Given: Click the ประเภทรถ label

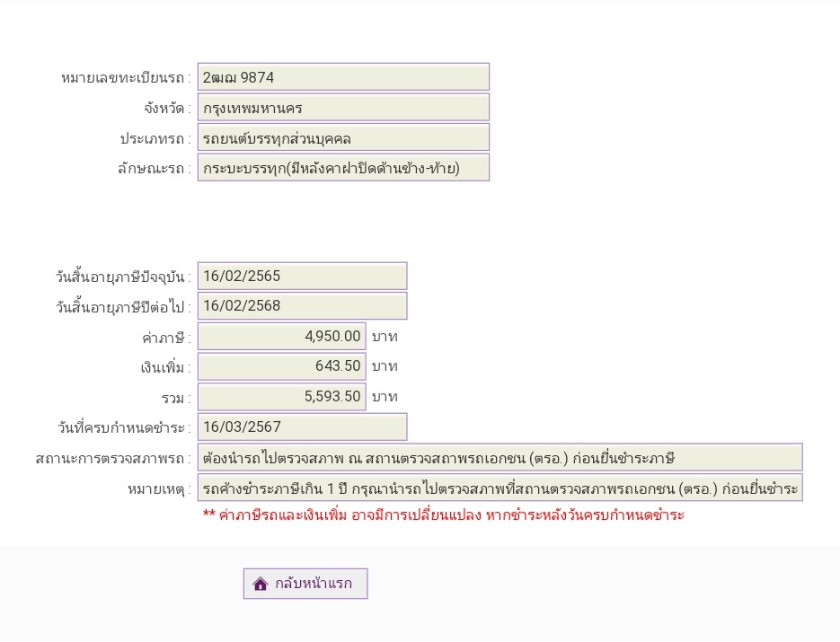Looking at the screenshot, I should pos(155,138).
